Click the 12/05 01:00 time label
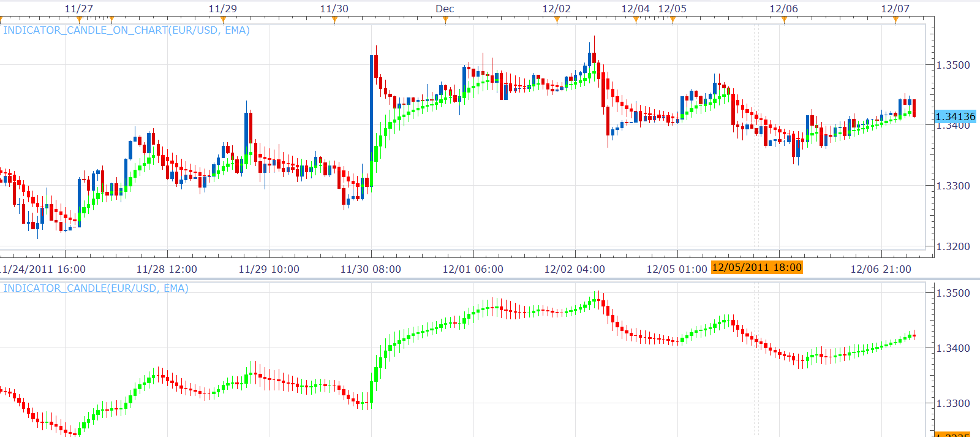Image resolution: width=980 pixels, height=437 pixels. [677, 269]
